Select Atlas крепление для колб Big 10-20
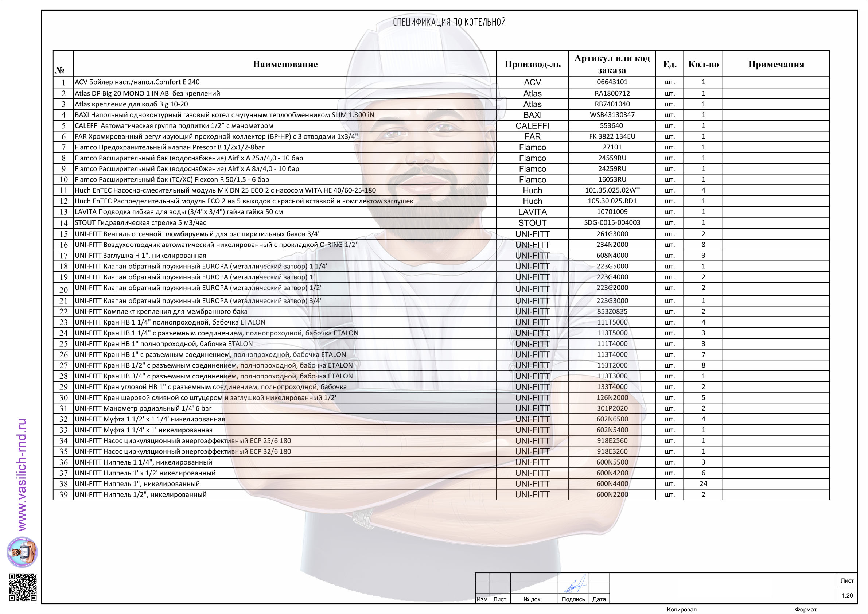868x614 pixels. [441, 104]
